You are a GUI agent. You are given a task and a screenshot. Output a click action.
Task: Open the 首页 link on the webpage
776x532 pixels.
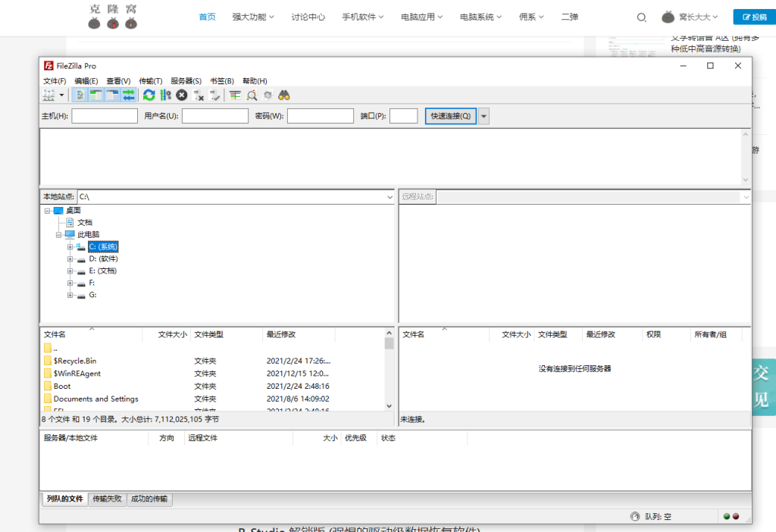click(207, 17)
